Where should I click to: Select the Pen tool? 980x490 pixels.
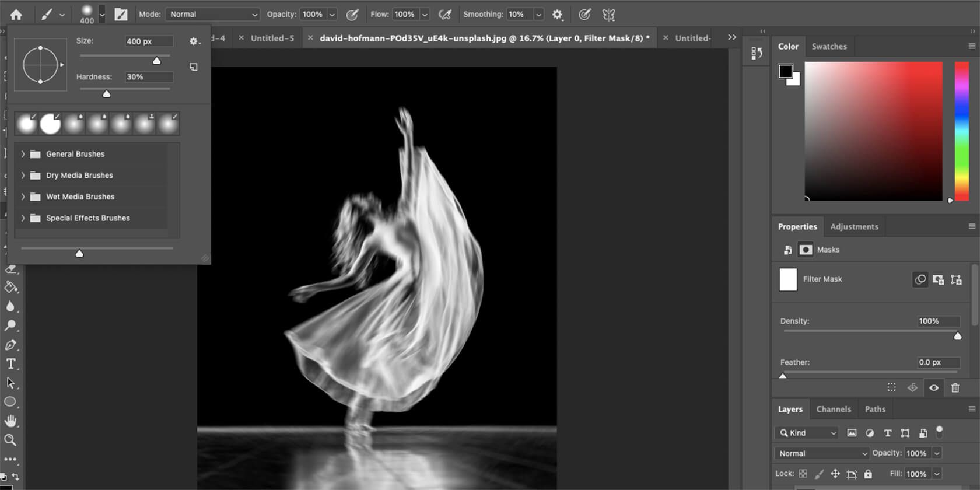coord(10,345)
